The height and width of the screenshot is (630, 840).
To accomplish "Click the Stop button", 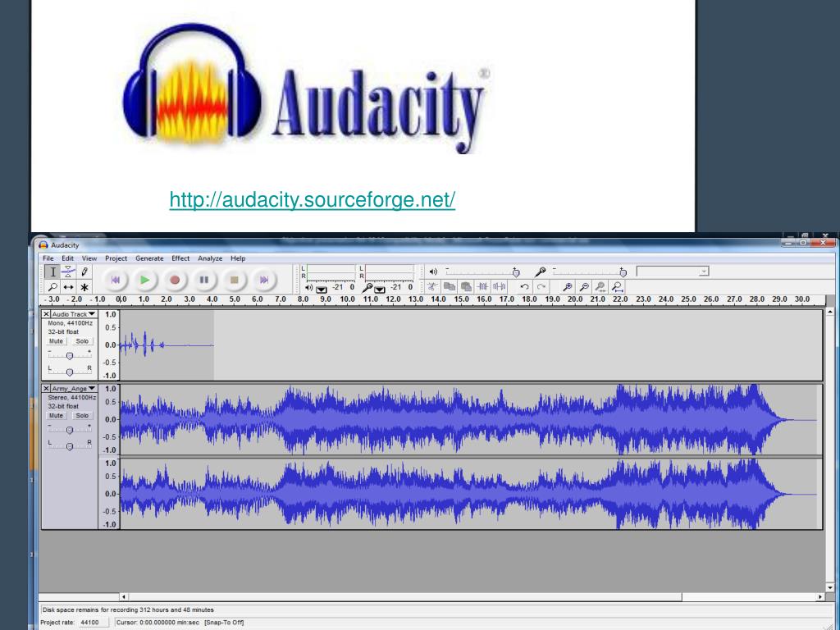I will [x=234, y=280].
